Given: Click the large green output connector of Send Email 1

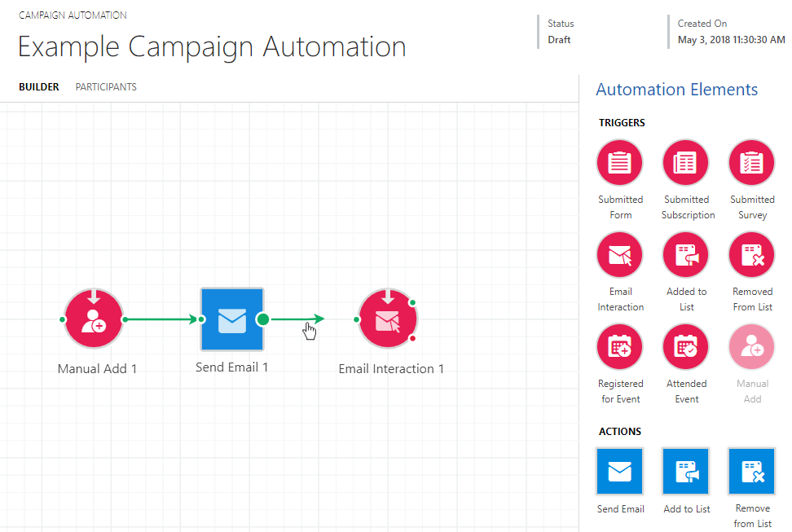Looking at the screenshot, I should pyautogui.click(x=262, y=319).
